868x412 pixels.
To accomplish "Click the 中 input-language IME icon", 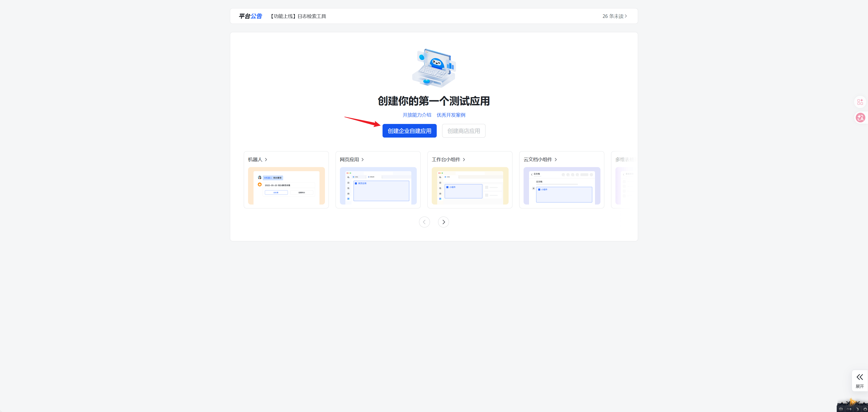I will (x=841, y=409).
